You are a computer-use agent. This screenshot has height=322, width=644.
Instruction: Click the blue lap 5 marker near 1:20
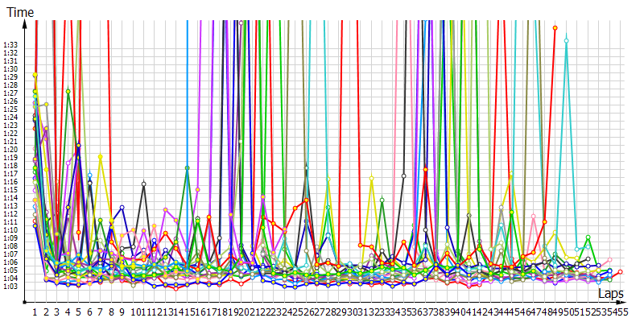coord(78,146)
